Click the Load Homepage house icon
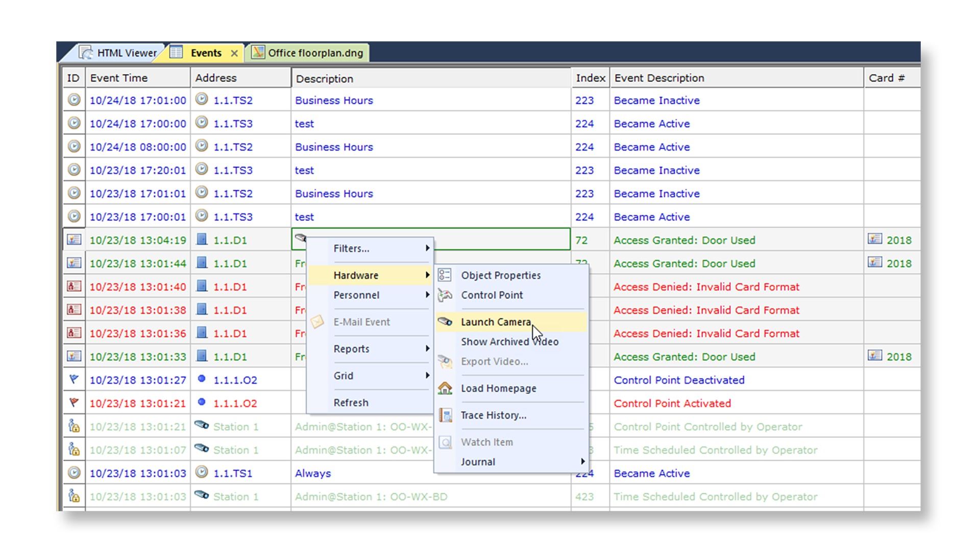Screen dimensions: 980x551 click(445, 388)
